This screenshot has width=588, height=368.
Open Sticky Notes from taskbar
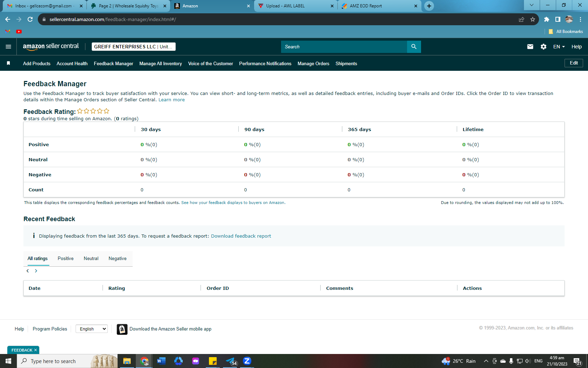tap(213, 361)
